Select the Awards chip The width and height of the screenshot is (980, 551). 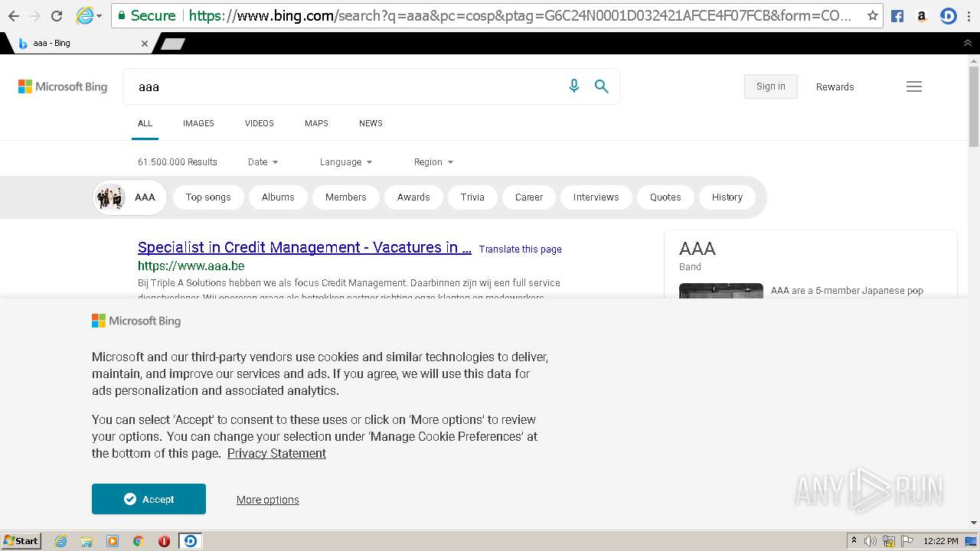pos(413,197)
